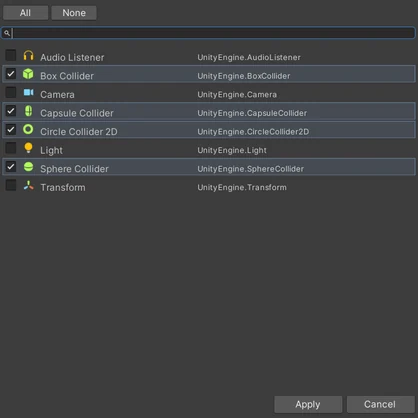Uncheck the Sphere Collider checkbox
Viewport: 418px width, 418px height.
11,166
